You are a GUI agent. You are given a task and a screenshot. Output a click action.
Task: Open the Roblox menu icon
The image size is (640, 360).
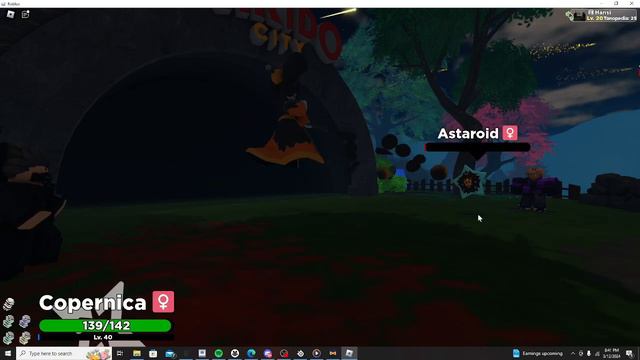click(11, 14)
